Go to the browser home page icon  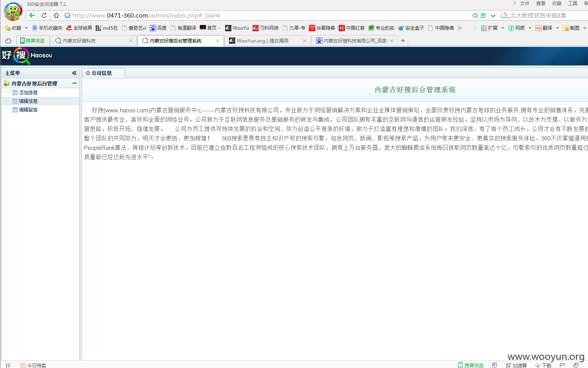pyautogui.click(x=56, y=15)
